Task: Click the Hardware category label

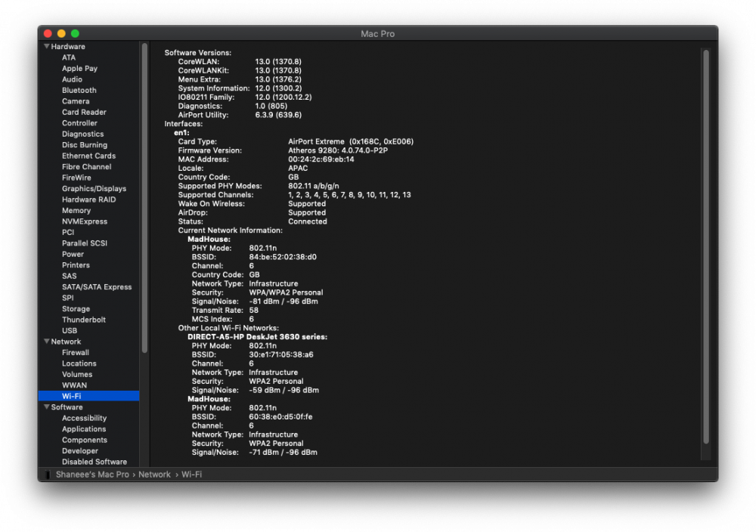Action: pyautogui.click(x=68, y=46)
